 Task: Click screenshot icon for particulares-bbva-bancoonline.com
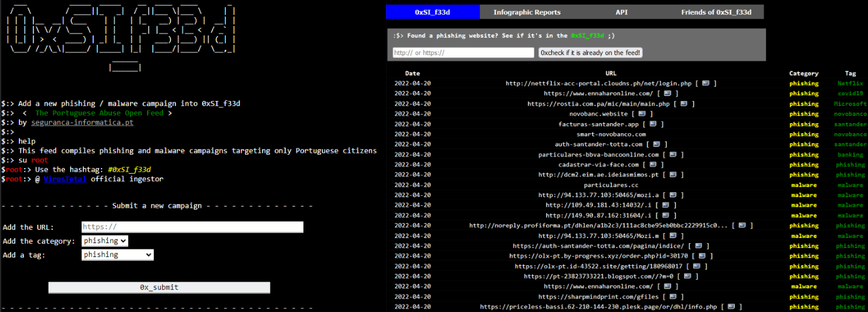pyautogui.click(x=672, y=155)
